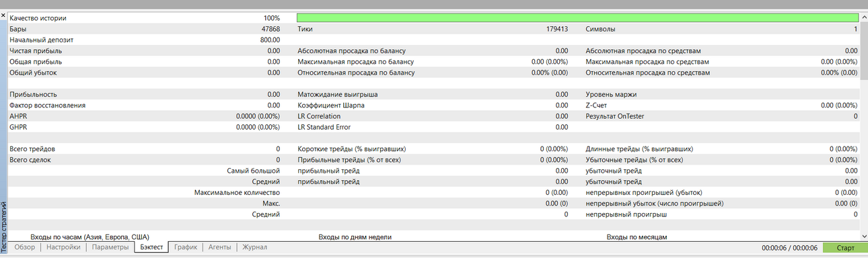Screen dimensions: 868x258
Task: Click the Самый большой label
Action: pyautogui.click(x=254, y=171)
